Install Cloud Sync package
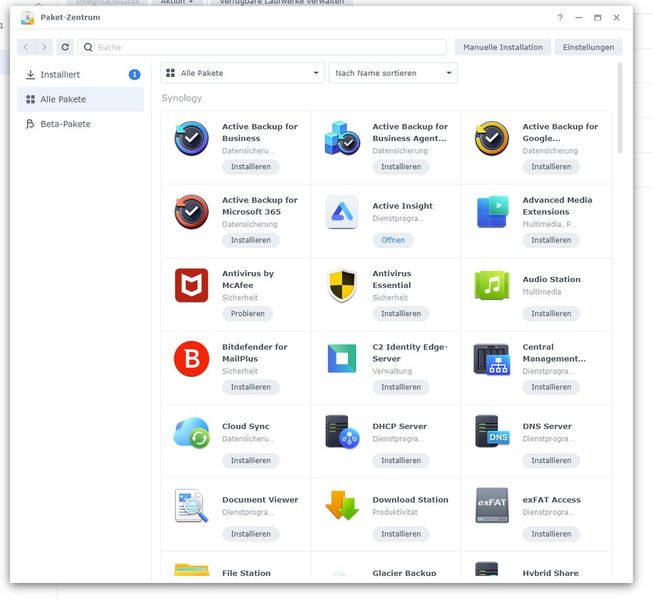Screen dimensions: 653x600 click(251, 461)
